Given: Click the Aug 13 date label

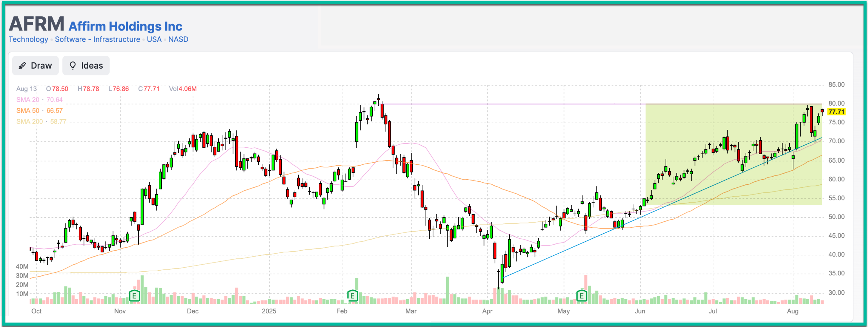Looking at the screenshot, I should coord(26,89).
